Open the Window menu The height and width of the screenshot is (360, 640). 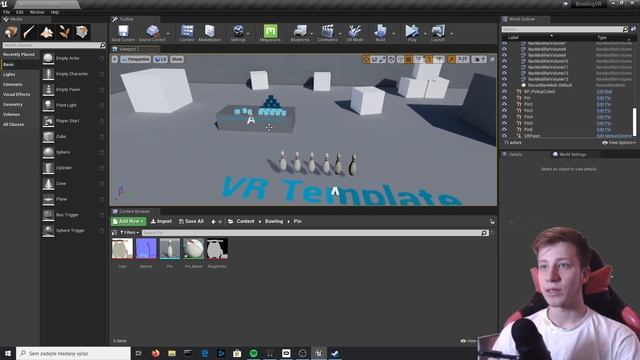[x=37, y=12]
